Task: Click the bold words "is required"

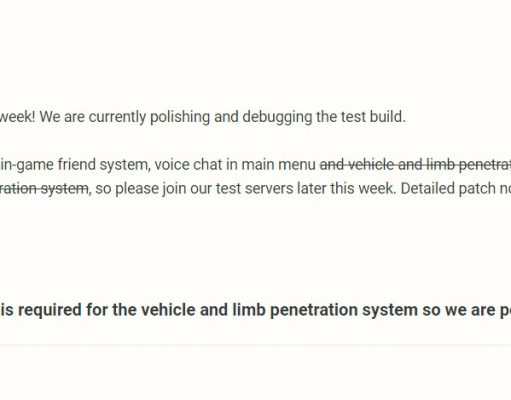Action: click(x=40, y=310)
